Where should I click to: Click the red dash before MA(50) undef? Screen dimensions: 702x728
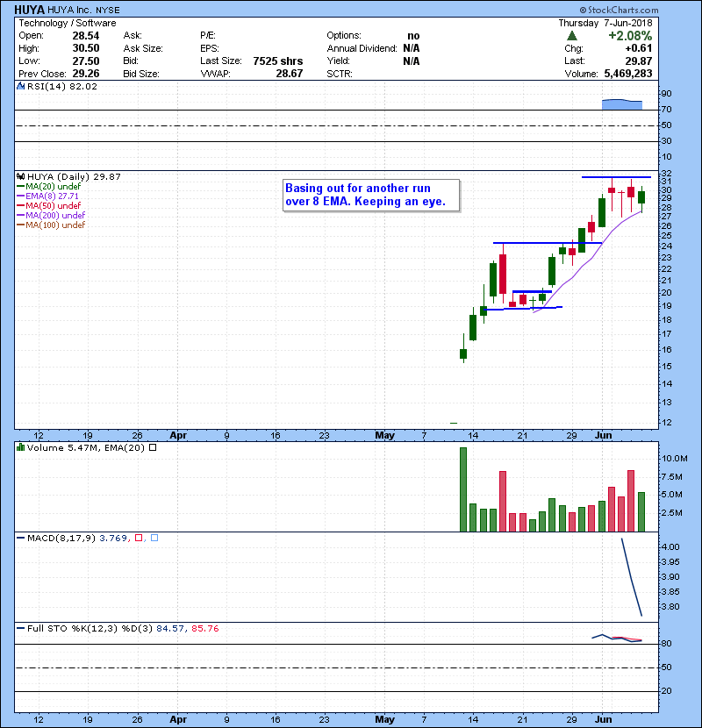[20, 205]
